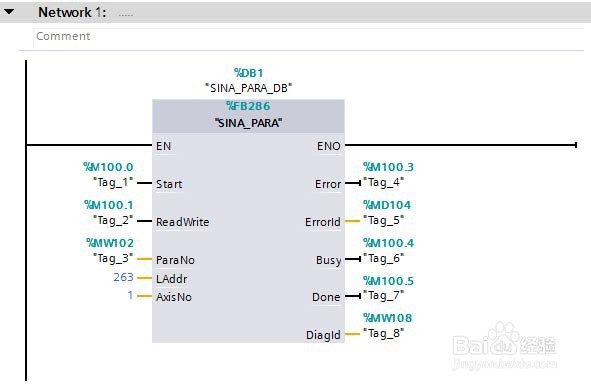Click operand "Tag_4" at Error
Viewport: 591px width, 385px height.
pyautogui.click(x=384, y=183)
